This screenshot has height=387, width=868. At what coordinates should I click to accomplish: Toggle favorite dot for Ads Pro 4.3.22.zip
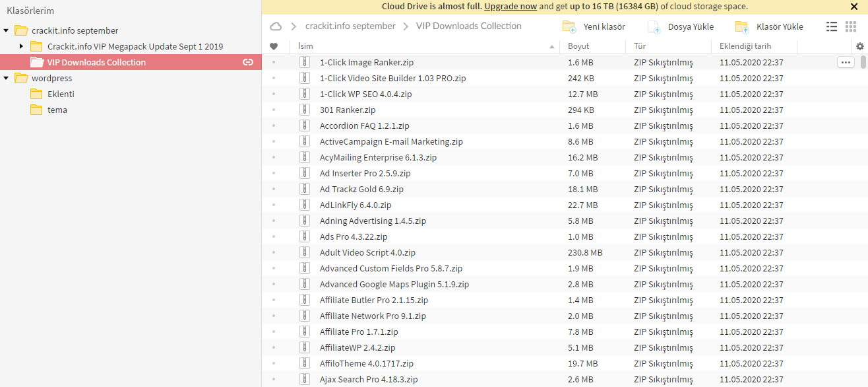point(274,236)
